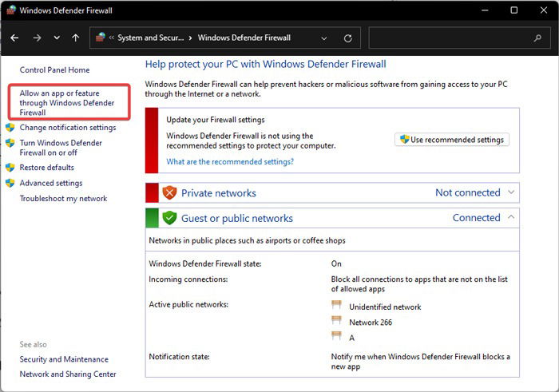The width and height of the screenshot is (559, 392).
Task: Refresh the Windows Defender Firewall page
Action: click(348, 38)
